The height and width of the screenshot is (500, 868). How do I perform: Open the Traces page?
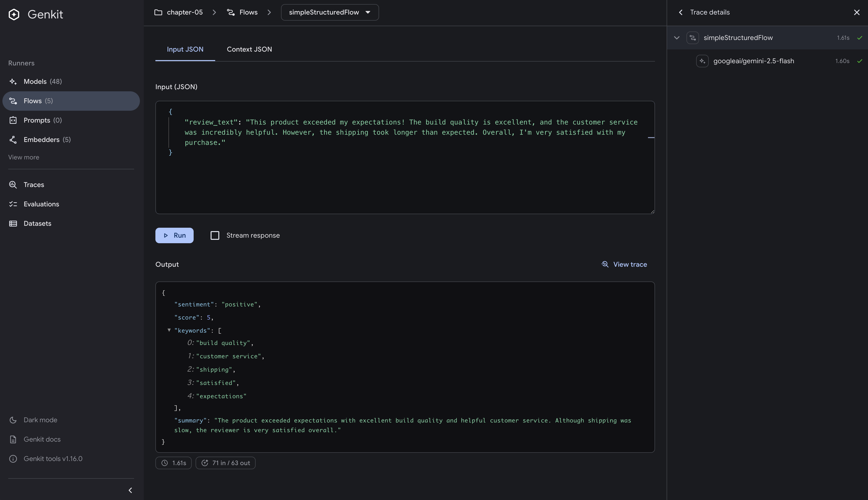click(x=71, y=185)
